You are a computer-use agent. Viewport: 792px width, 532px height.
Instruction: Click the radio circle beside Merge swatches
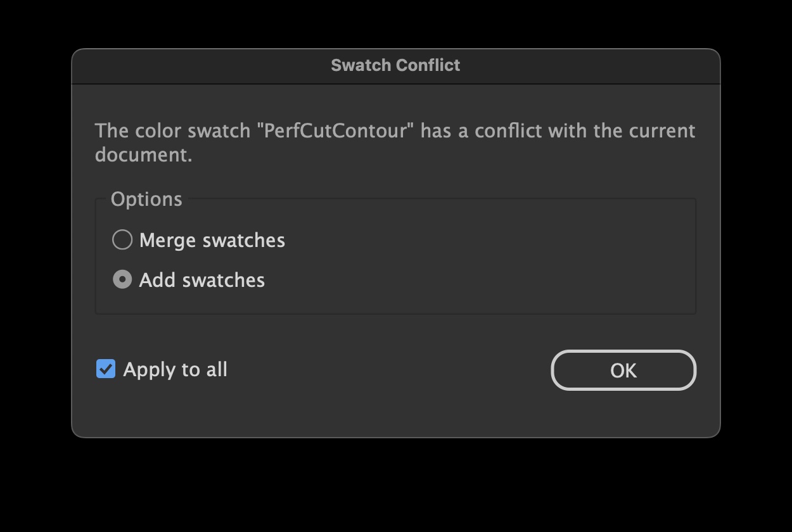click(x=122, y=239)
